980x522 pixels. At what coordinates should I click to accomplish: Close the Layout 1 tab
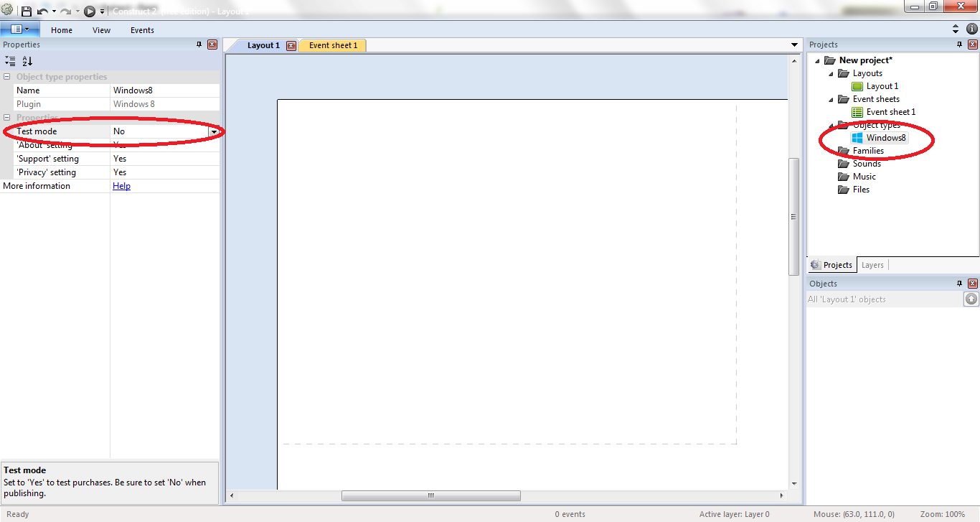click(x=291, y=45)
